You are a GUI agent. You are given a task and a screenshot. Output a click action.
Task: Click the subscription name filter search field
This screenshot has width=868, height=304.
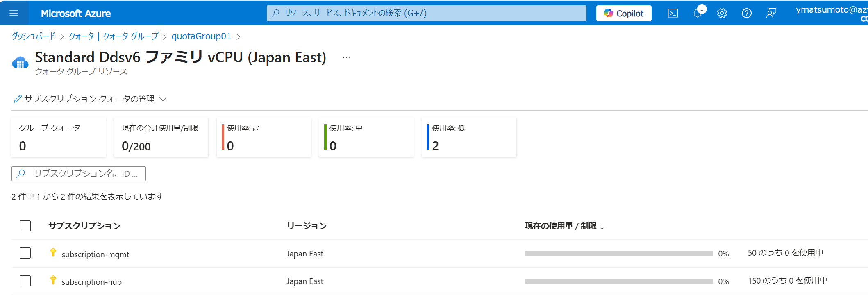[79, 174]
